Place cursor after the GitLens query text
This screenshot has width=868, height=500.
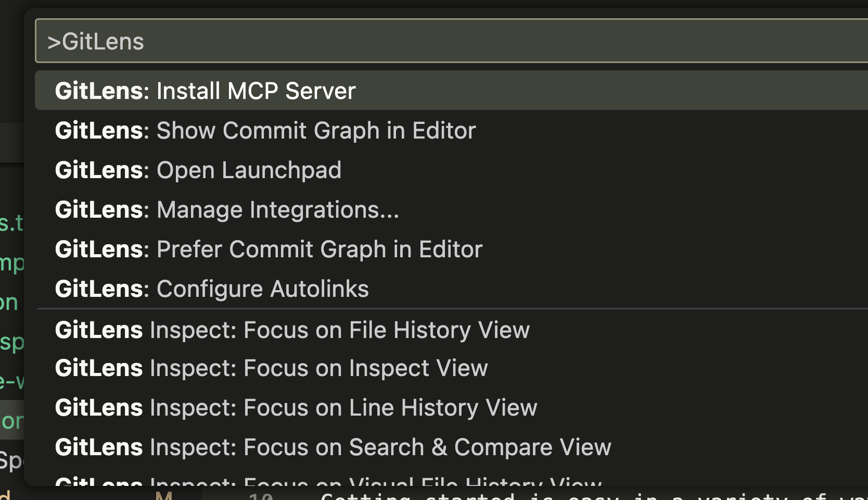tap(148, 41)
